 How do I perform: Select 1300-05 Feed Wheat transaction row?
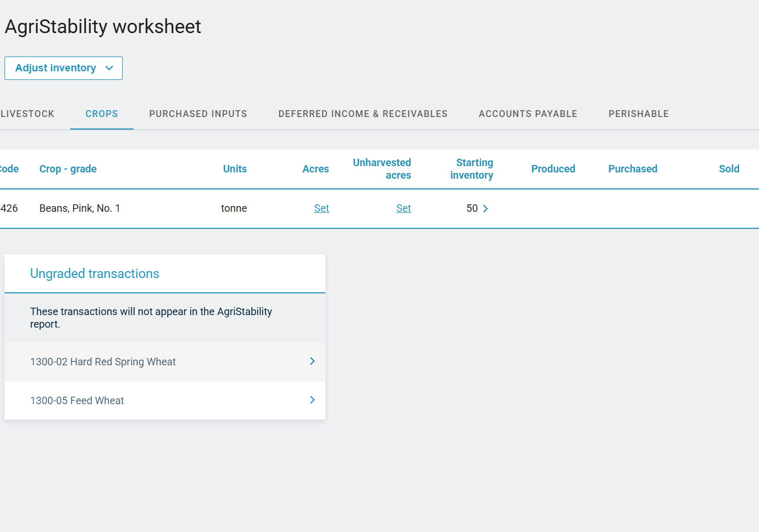pyautogui.click(x=77, y=401)
